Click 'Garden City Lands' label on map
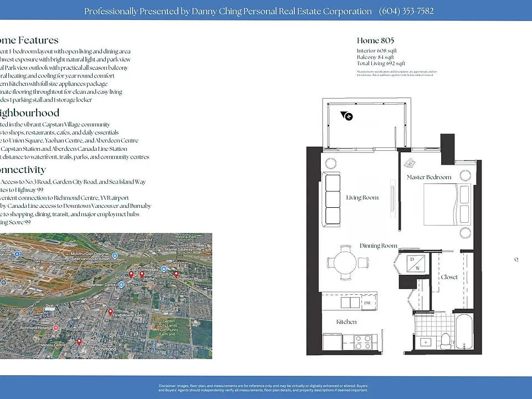532x399 pixels. (x=168, y=325)
